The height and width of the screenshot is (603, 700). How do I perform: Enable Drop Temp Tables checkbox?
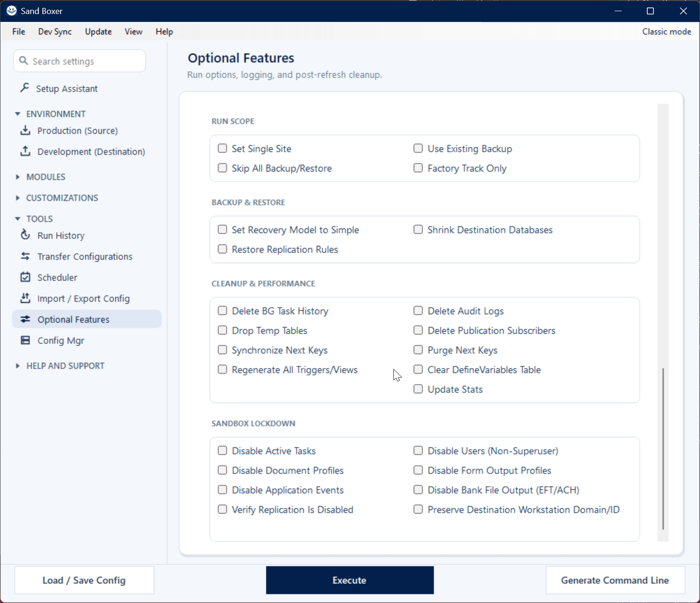(222, 330)
